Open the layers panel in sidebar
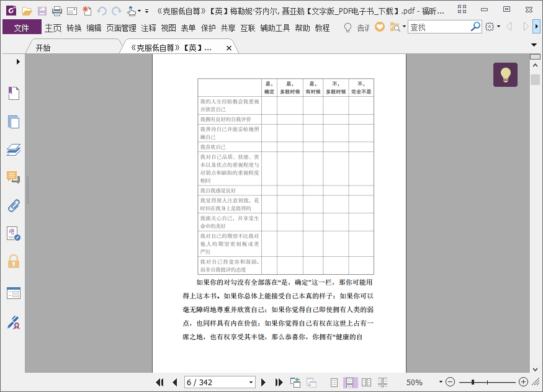 click(14, 149)
